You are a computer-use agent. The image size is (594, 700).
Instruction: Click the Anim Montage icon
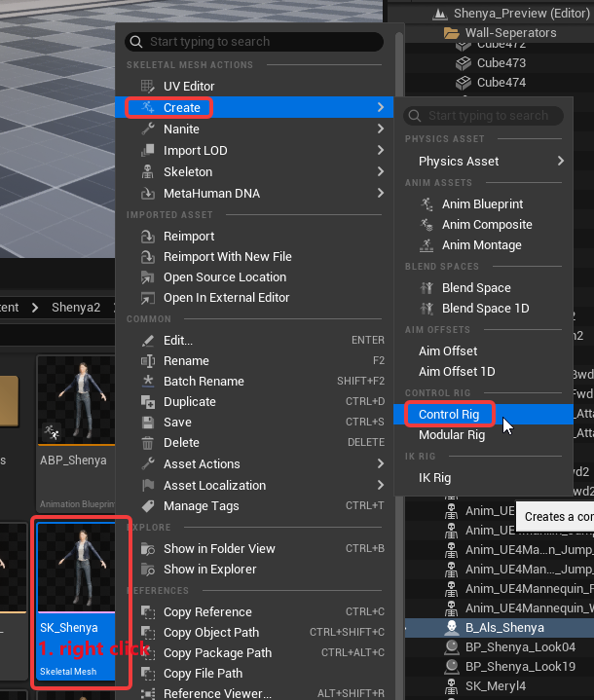pos(427,245)
